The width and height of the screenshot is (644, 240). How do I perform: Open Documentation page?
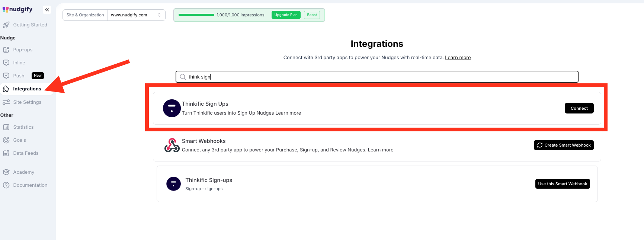[x=30, y=185]
